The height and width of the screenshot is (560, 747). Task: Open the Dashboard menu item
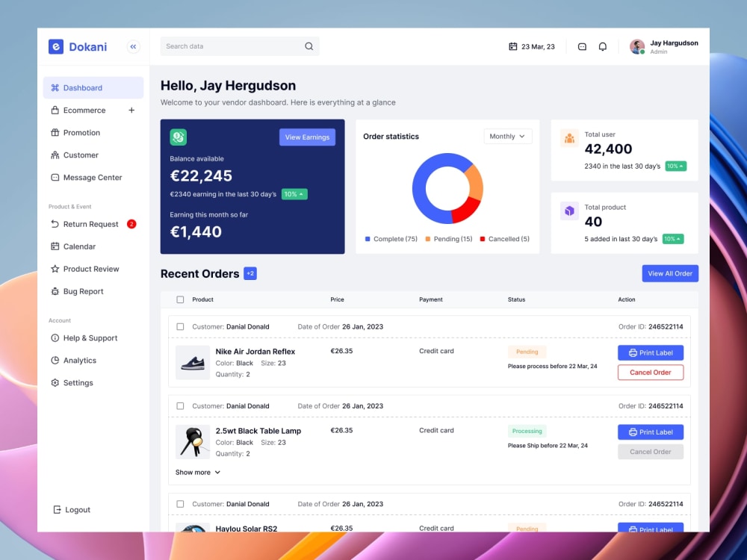pyautogui.click(x=93, y=87)
